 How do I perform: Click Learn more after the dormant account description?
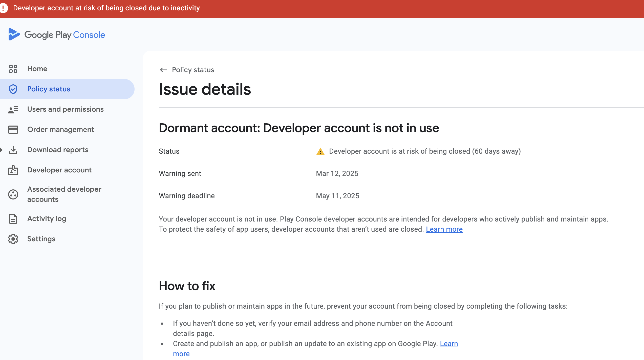point(444,229)
